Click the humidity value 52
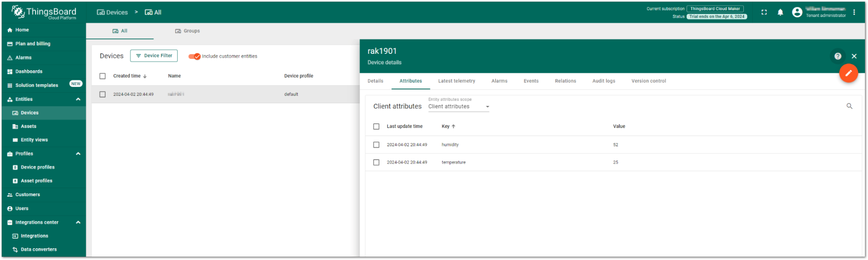 tap(616, 145)
